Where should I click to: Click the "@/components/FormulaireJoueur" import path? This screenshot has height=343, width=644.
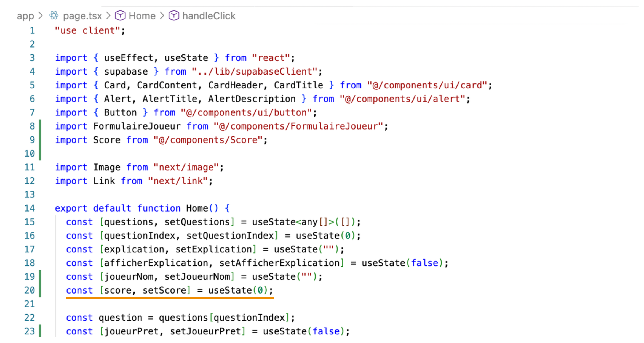point(298,126)
